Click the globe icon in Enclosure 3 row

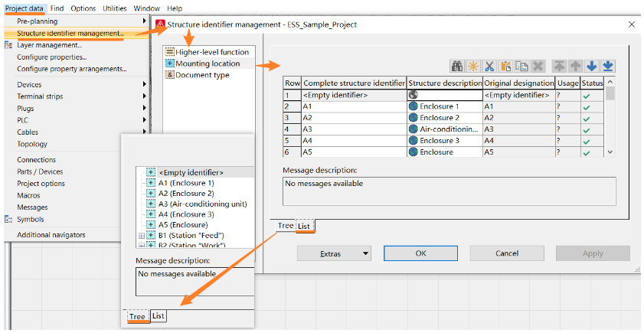pos(414,140)
